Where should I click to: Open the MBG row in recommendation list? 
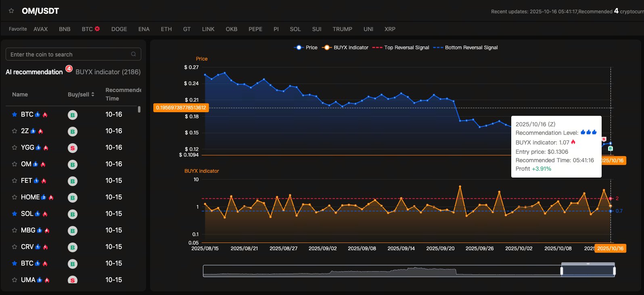coord(28,230)
